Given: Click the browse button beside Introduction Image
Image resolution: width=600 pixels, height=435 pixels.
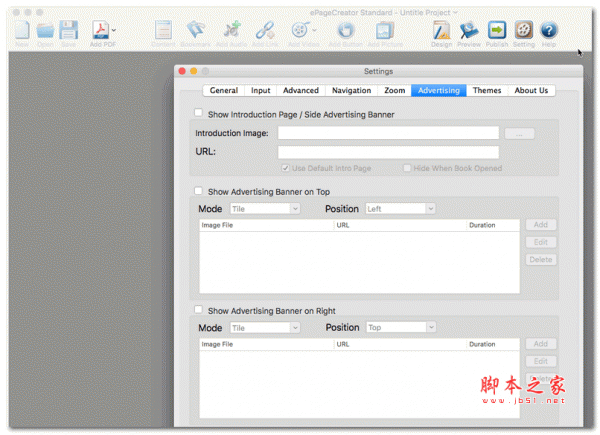Looking at the screenshot, I should click(x=519, y=134).
